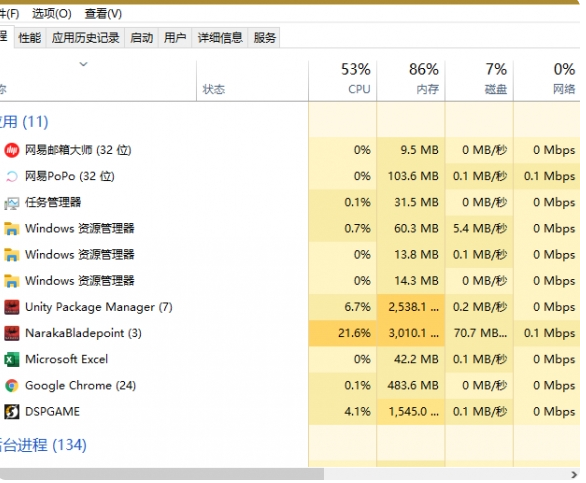Select the 网易PoPo (32 位) row

[x=290, y=176]
